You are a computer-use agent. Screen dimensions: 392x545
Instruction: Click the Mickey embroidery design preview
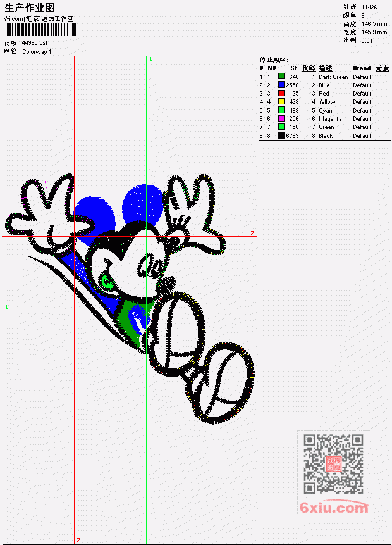[130, 299]
